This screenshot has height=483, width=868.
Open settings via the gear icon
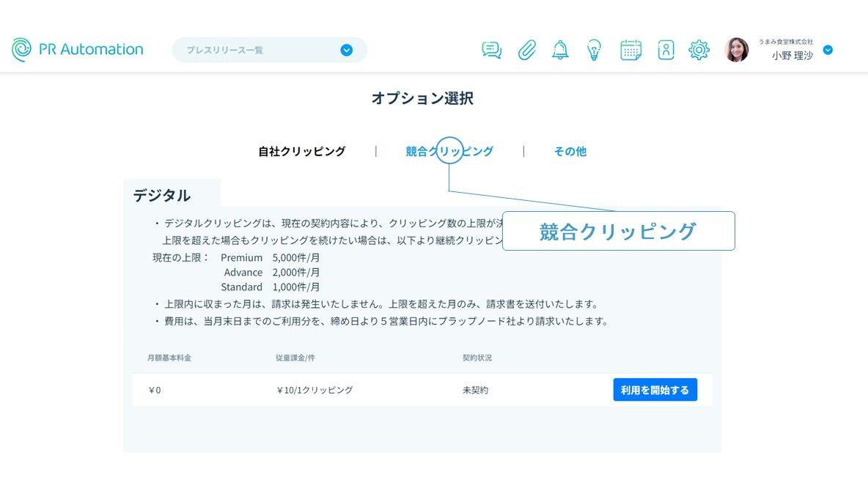coord(699,50)
